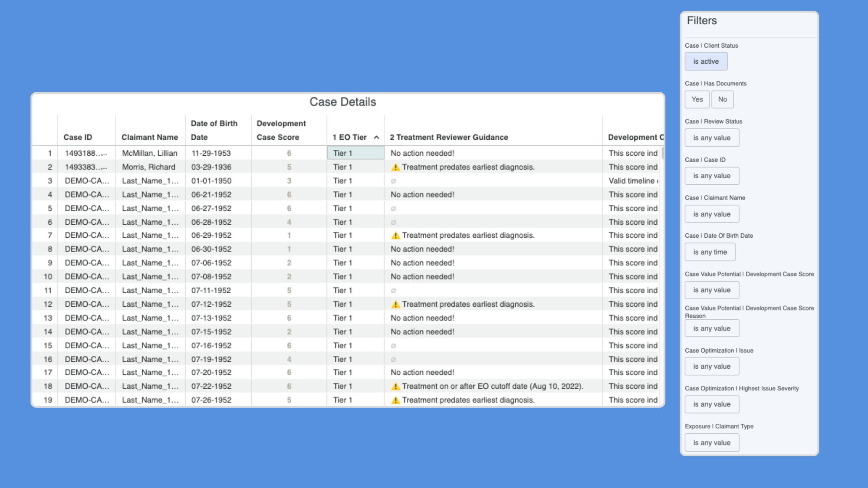
Task: Click case ID 1493188 in row 1
Action: [86, 153]
